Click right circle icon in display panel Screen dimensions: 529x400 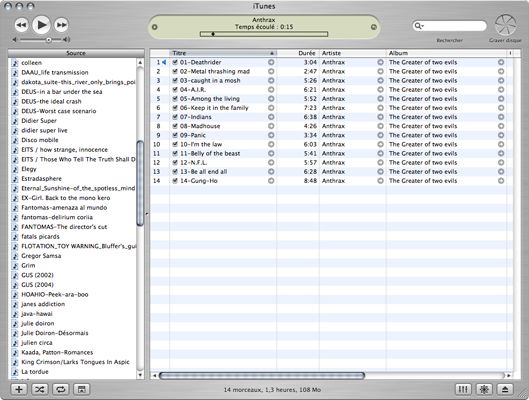click(373, 27)
